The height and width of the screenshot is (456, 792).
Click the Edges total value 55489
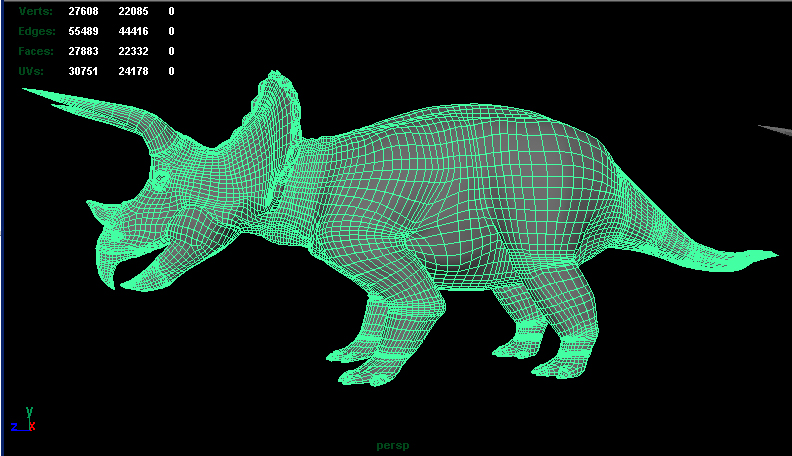pyautogui.click(x=83, y=31)
